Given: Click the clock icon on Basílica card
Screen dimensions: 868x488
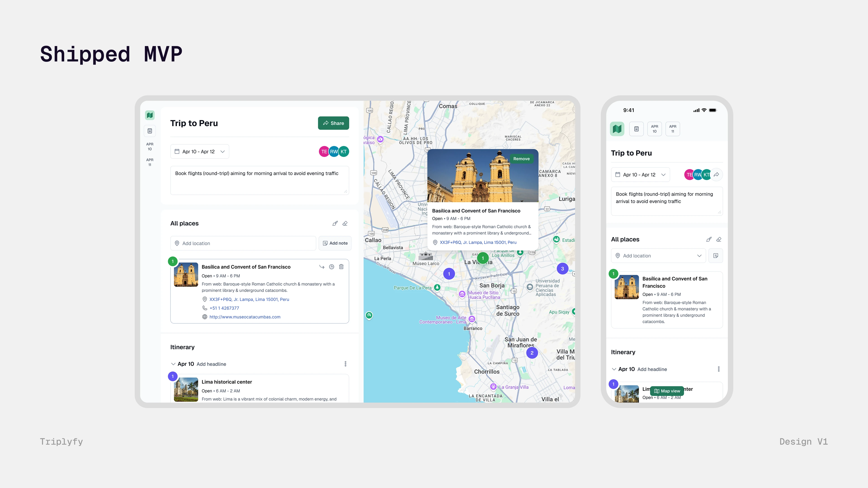Looking at the screenshot, I should tap(332, 267).
